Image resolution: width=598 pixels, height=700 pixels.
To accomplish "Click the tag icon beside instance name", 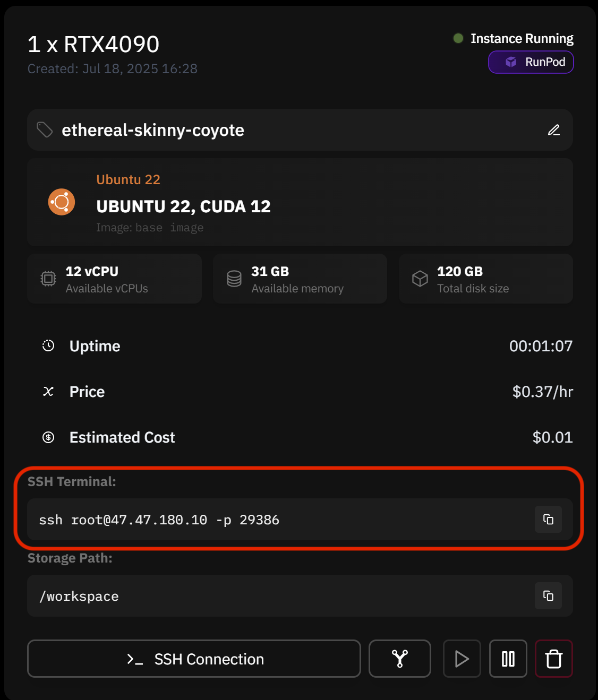I will click(x=45, y=130).
